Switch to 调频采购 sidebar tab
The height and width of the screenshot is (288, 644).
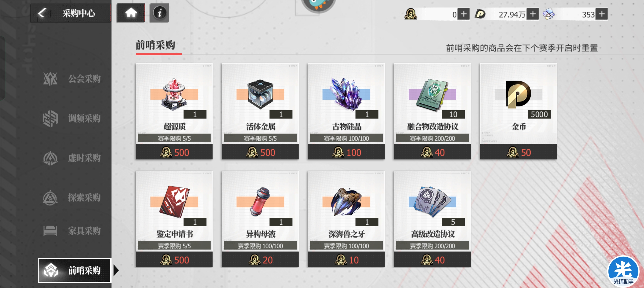point(72,118)
